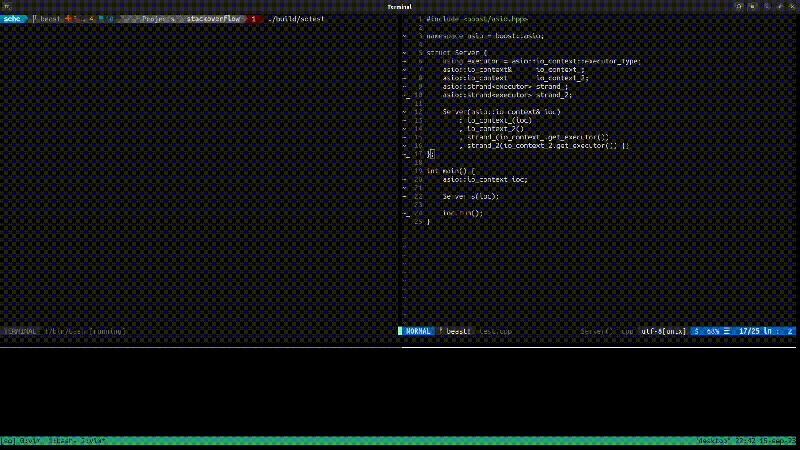The width and height of the screenshot is (800, 450).
Task: Click the 'strand_2(io_context_2.get_executor())' line
Action: pyautogui.click(x=544, y=145)
